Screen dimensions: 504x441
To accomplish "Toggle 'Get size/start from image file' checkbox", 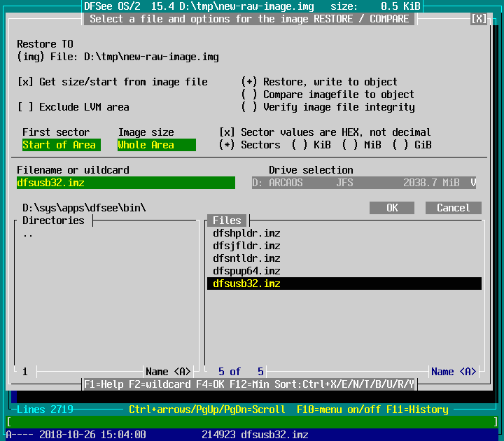I will [x=25, y=82].
